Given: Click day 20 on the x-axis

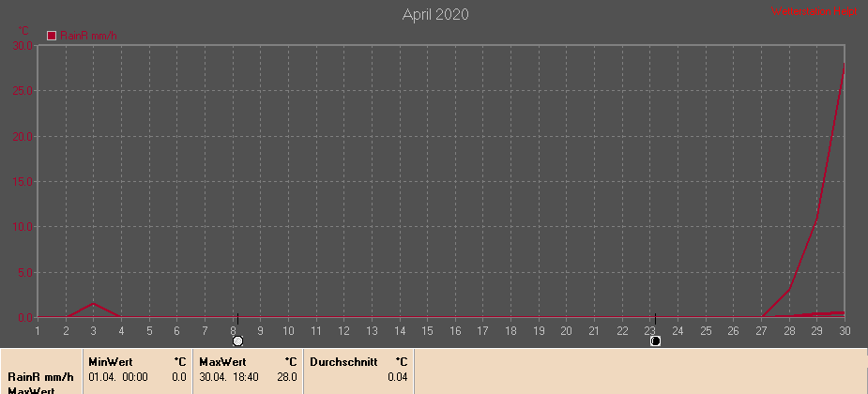Looking at the screenshot, I should tap(566, 331).
